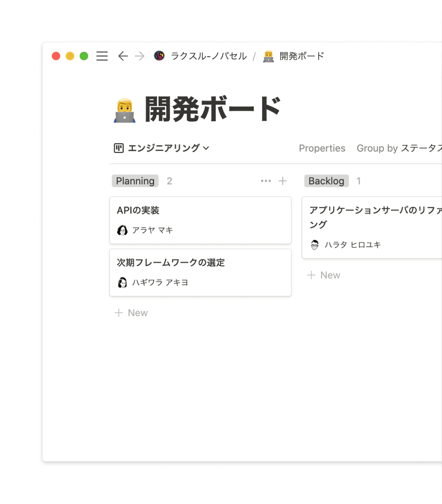Go forward with the right arrow
The image size is (442, 504).
(x=140, y=56)
